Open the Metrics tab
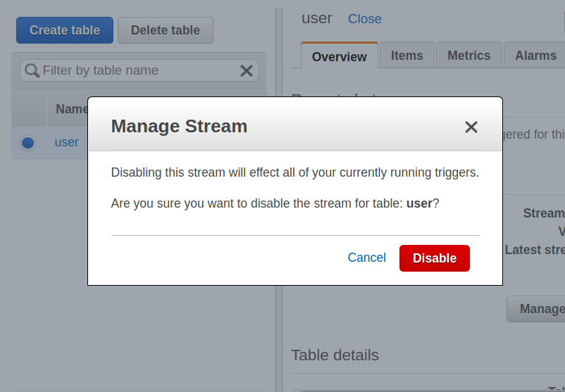The height and width of the screenshot is (392, 565). [468, 56]
